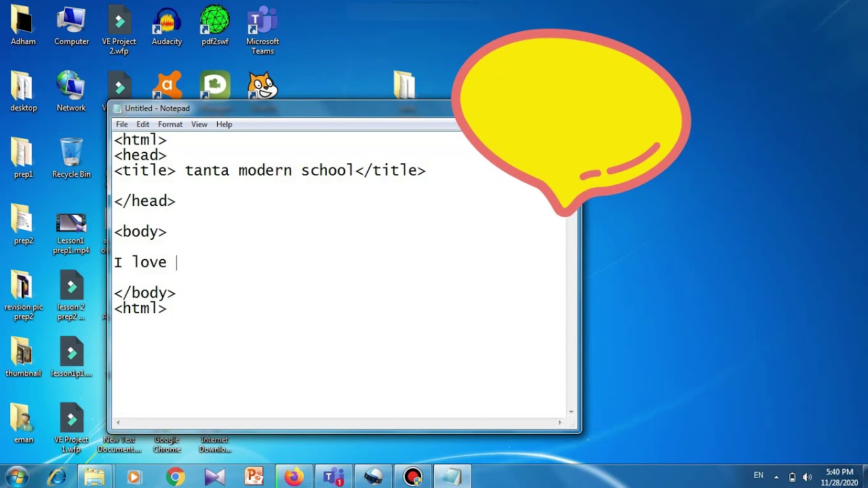Select the Computer desktop icon
The height and width of the screenshot is (488, 868).
(x=71, y=26)
